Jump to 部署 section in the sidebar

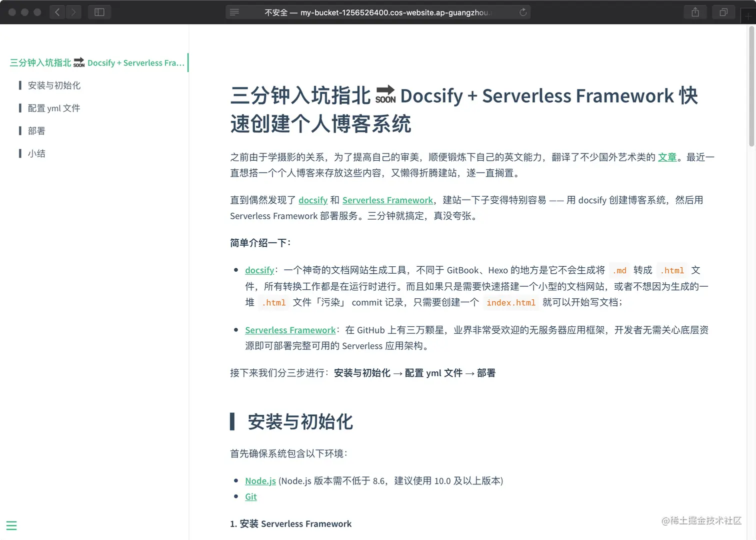tap(36, 131)
